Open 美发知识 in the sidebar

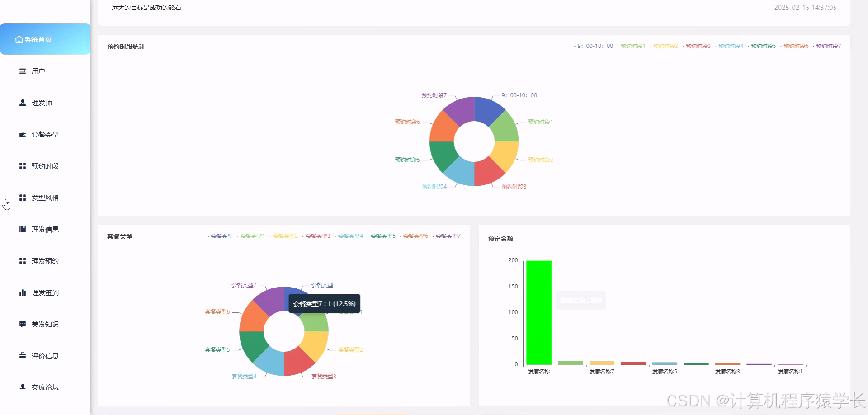point(45,324)
